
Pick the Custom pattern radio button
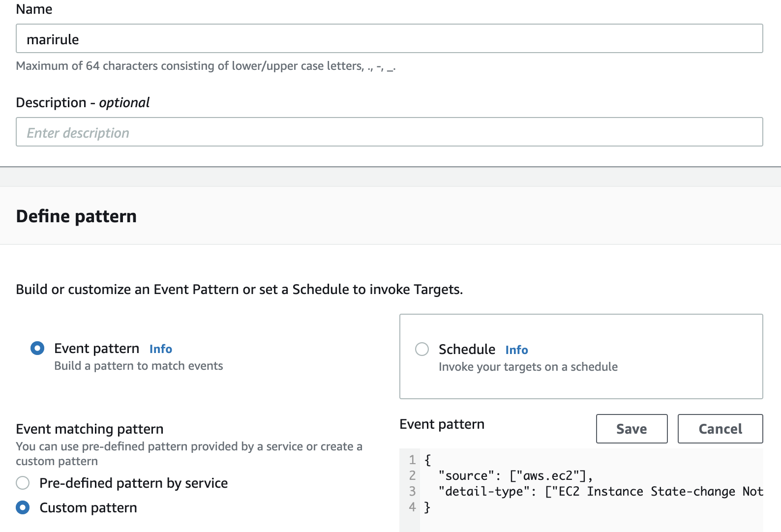(x=23, y=507)
